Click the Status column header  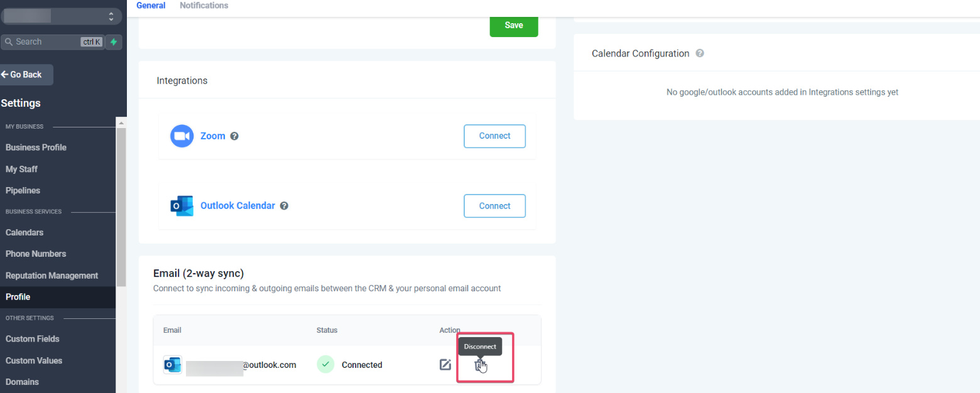click(x=327, y=330)
